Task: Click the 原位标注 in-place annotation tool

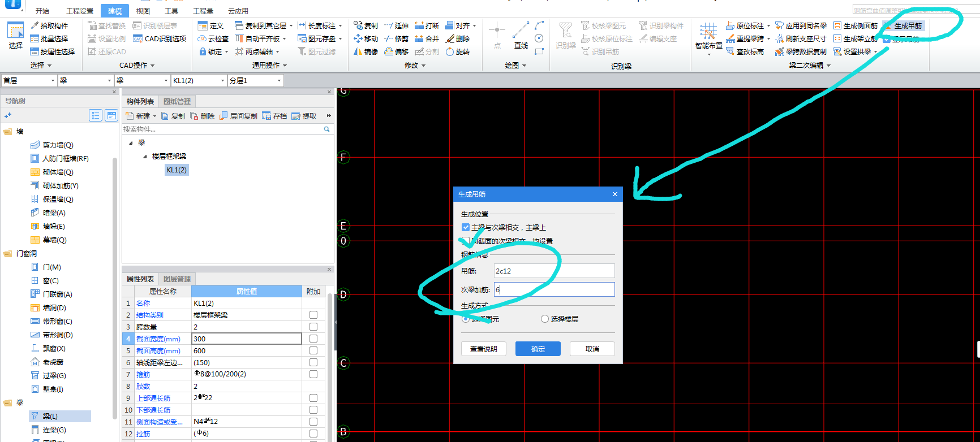Action: [x=748, y=25]
